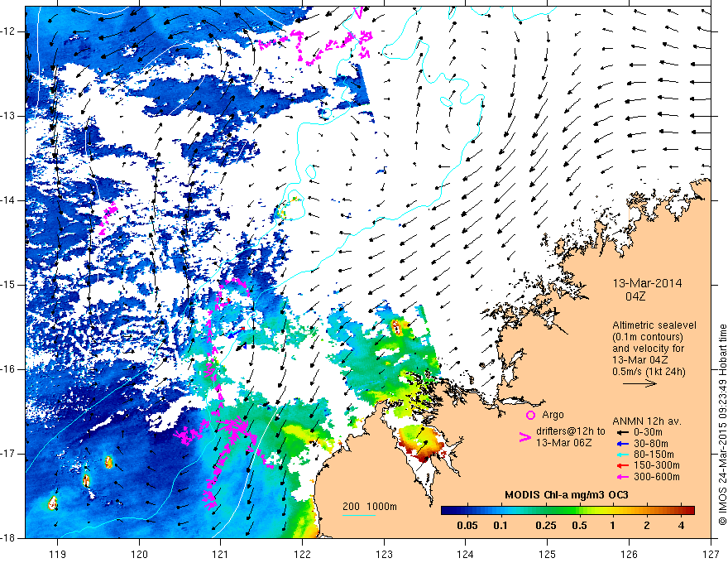Click longitude axis label 121
This screenshot has width=728, height=563.
(x=221, y=554)
